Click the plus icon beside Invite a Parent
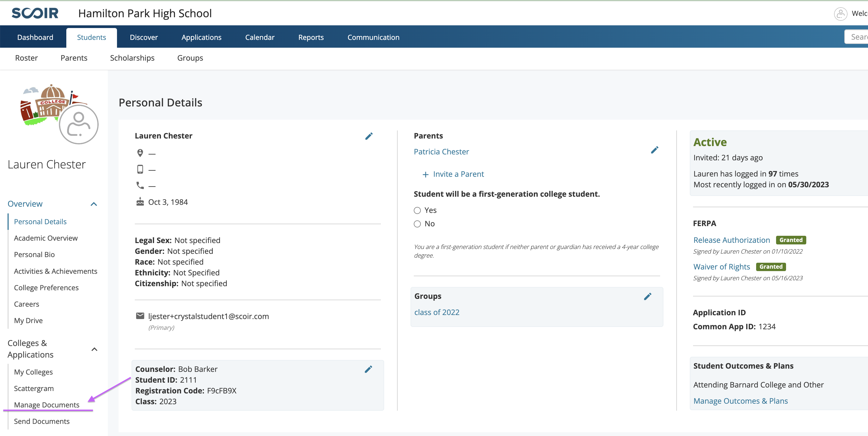 (426, 175)
